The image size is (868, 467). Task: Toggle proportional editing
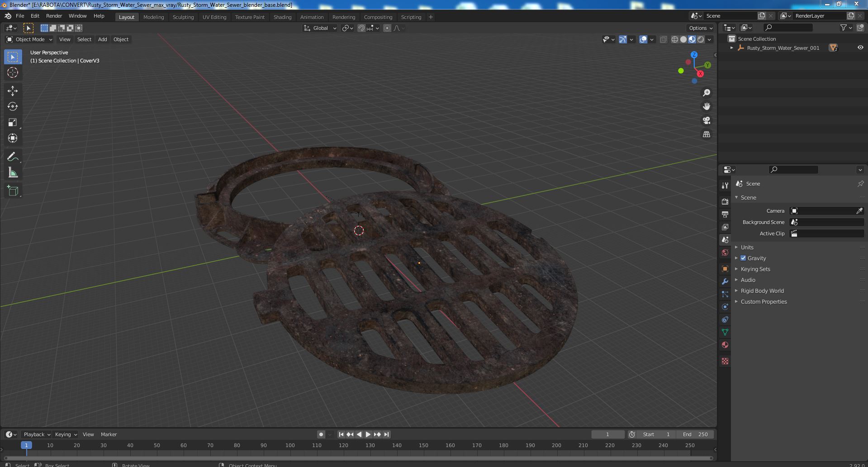coord(387,28)
